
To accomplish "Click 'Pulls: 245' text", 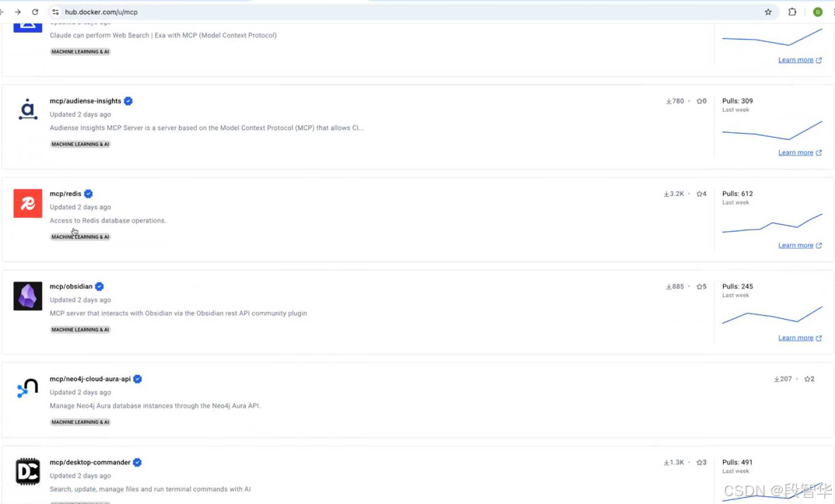I will point(738,286).
